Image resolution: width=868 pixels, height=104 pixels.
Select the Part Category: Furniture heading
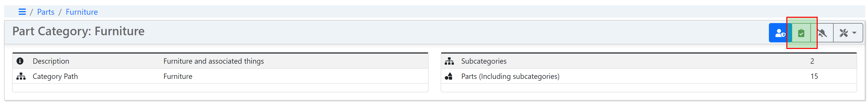78,31
